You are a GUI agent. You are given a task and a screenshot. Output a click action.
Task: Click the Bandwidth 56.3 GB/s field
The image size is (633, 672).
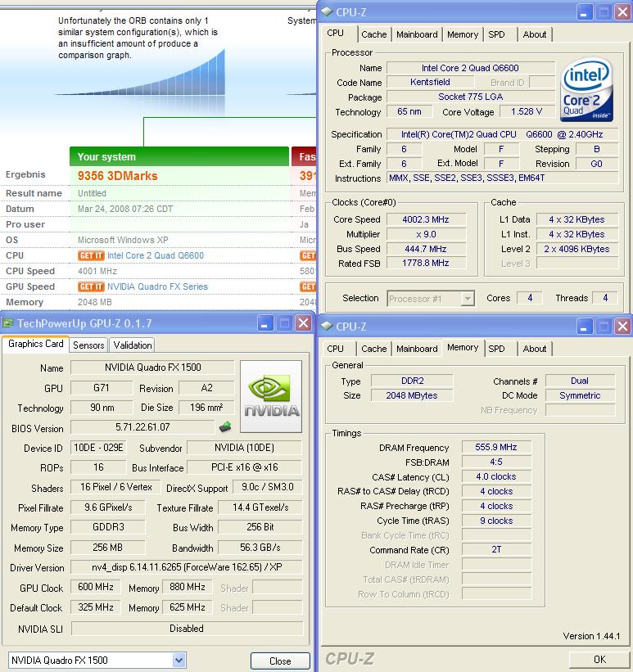(x=260, y=548)
